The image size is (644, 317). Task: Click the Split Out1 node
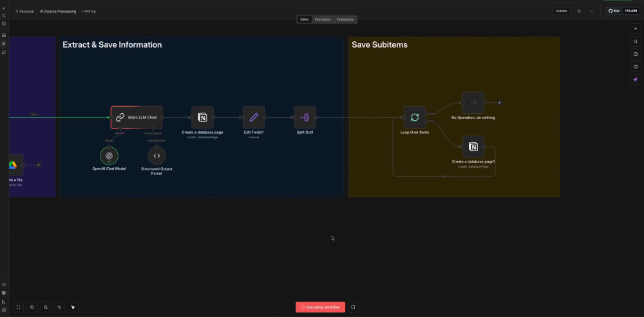(x=305, y=117)
